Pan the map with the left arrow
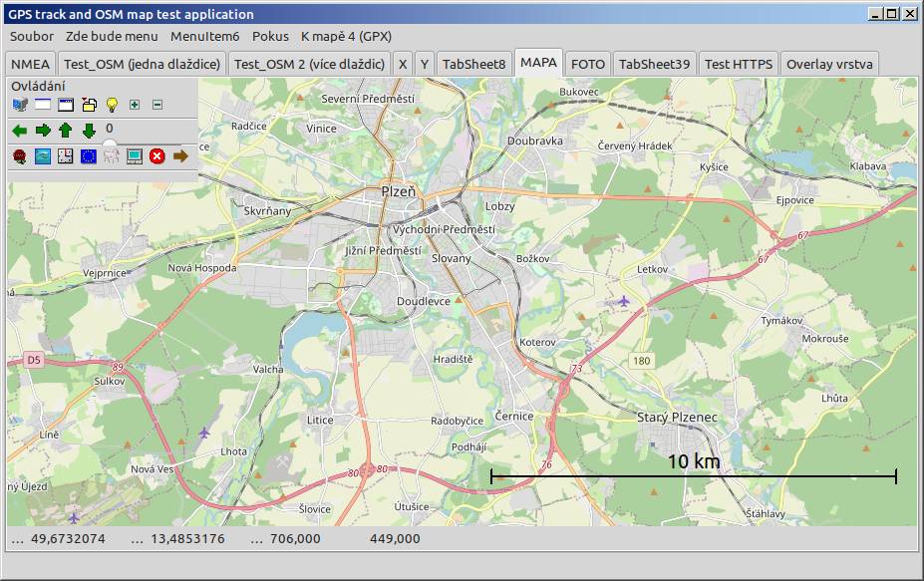924x581 pixels. coord(20,131)
